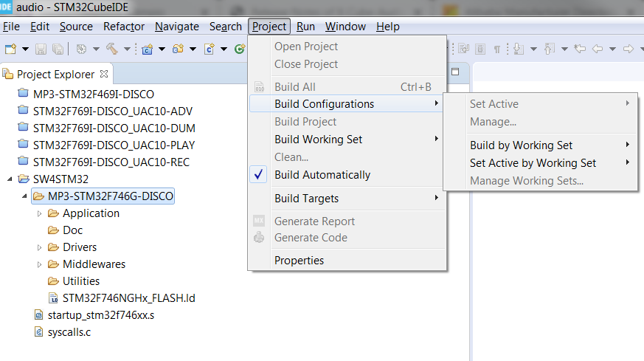Click the hammer Build icon
Image resolution: width=644 pixels, height=361 pixels.
pyautogui.click(x=111, y=49)
